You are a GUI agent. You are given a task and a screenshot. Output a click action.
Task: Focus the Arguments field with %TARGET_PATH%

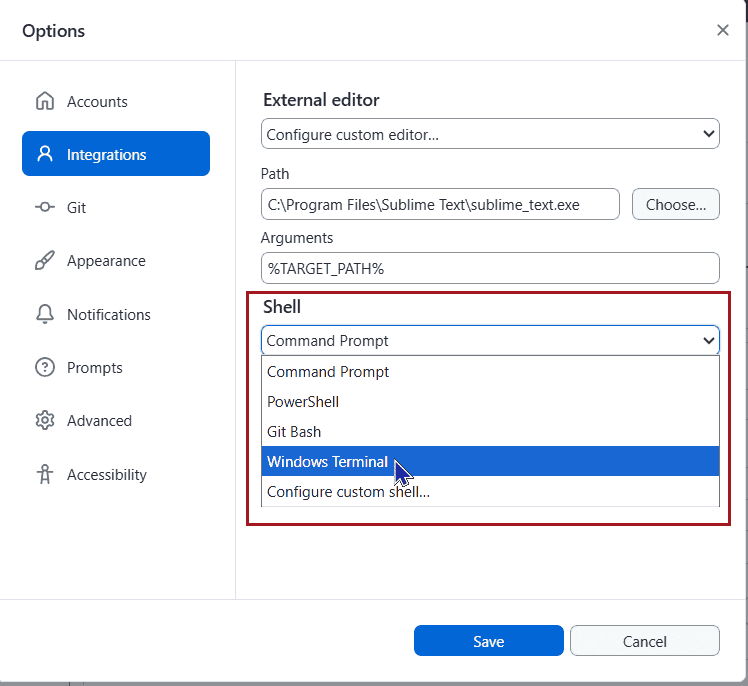pyautogui.click(x=490, y=268)
